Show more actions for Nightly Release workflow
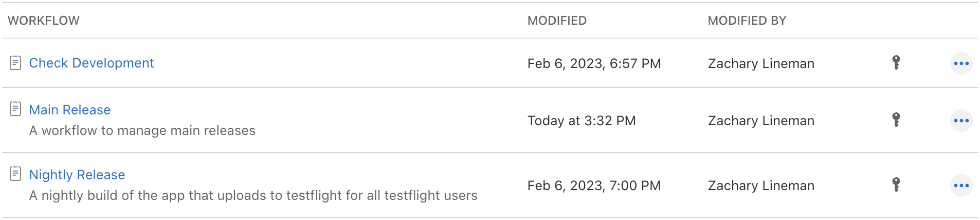The image size is (980, 220). click(x=961, y=185)
